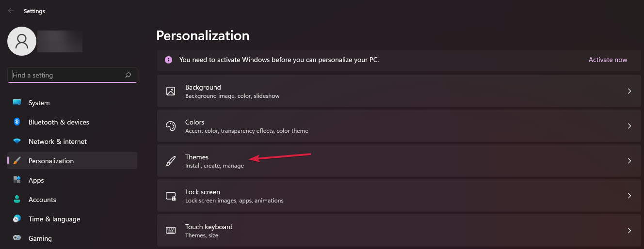
Task: Open Themes via its right chevron
Action: tap(629, 161)
